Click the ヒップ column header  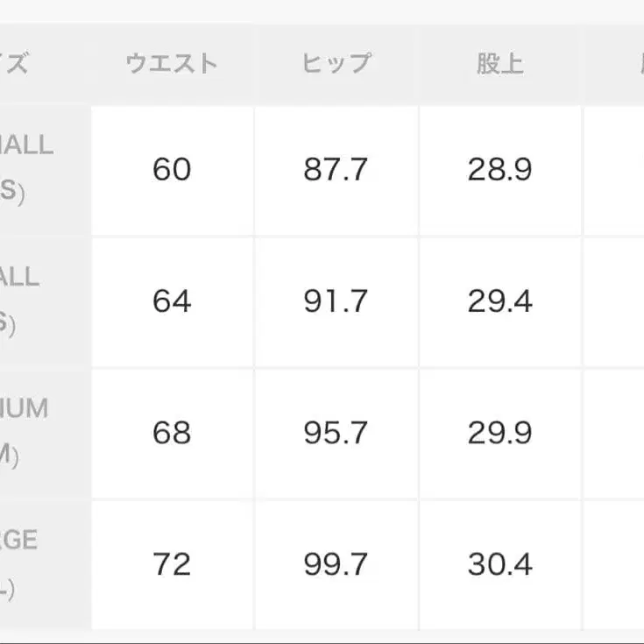[x=336, y=63]
